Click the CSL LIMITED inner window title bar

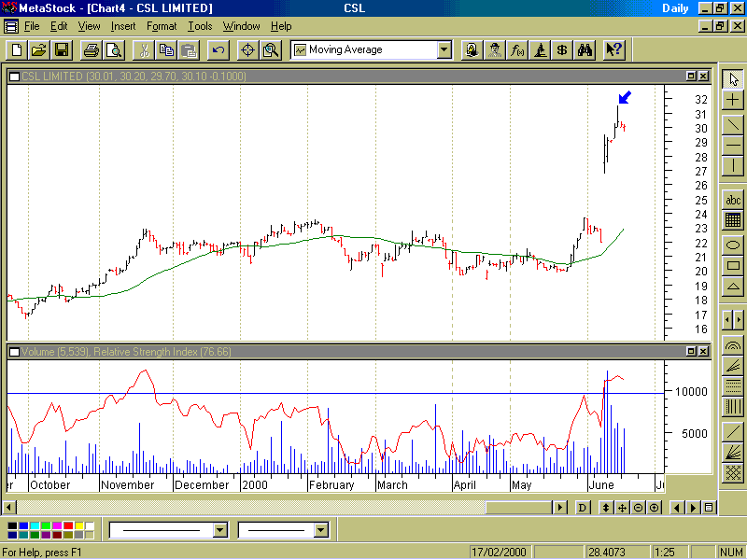(359, 77)
